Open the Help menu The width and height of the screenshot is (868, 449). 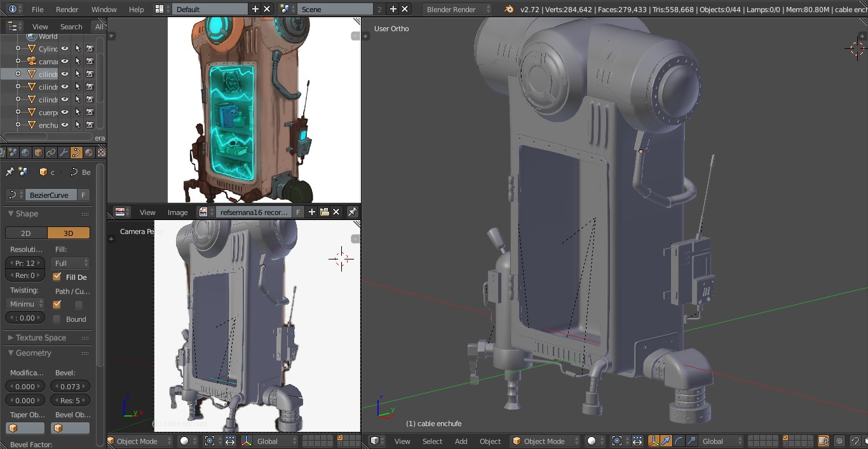(x=137, y=9)
